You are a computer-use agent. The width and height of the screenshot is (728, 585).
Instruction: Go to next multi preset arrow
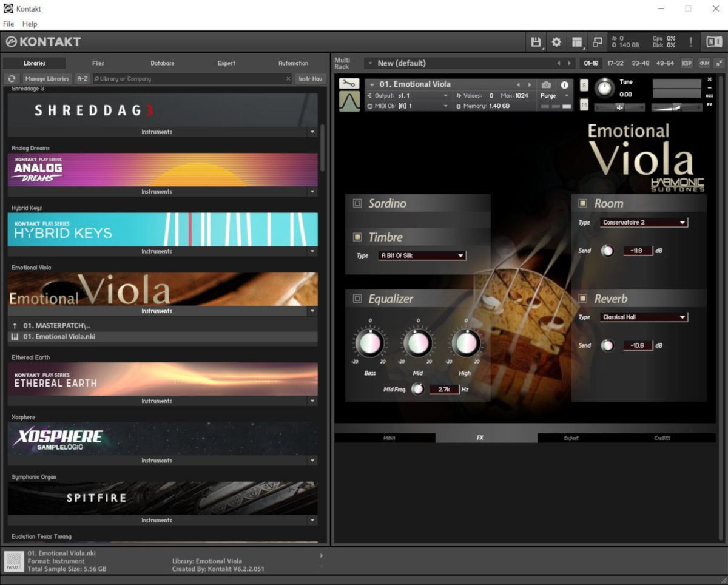click(569, 63)
